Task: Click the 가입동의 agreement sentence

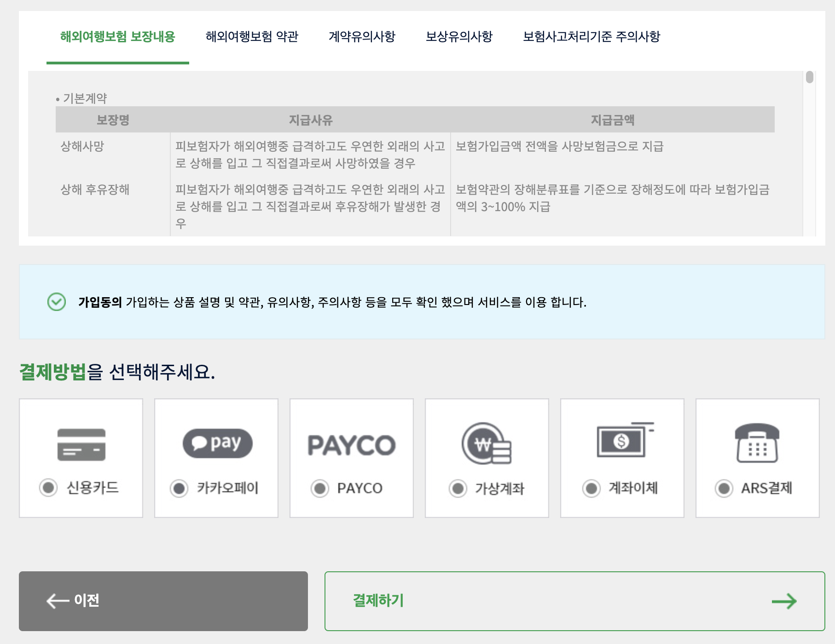Action: [x=332, y=302]
